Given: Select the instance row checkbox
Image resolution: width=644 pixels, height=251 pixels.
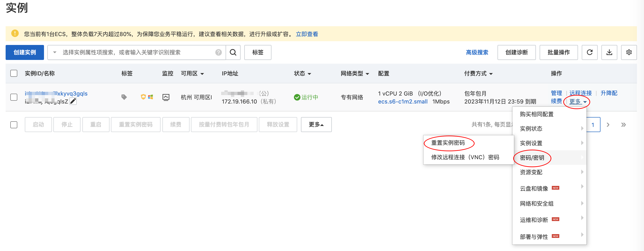Looking at the screenshot, I should click(x=14, y=97).
